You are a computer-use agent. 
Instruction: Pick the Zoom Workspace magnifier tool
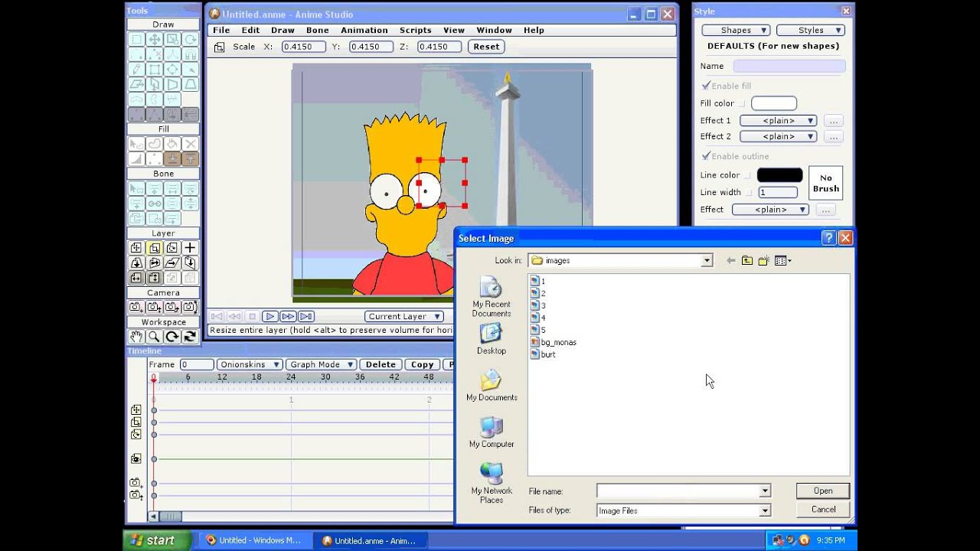click(x=154, y=337)
